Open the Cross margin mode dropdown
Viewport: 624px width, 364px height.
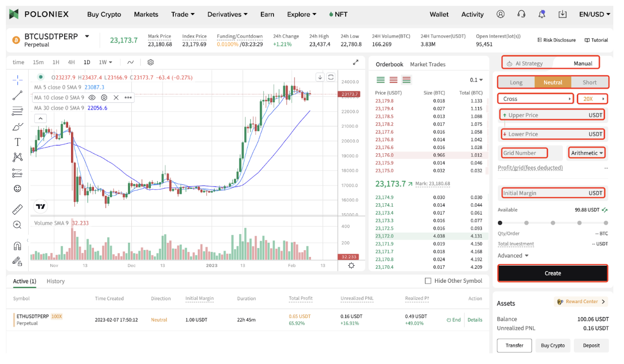click(536, 99)
